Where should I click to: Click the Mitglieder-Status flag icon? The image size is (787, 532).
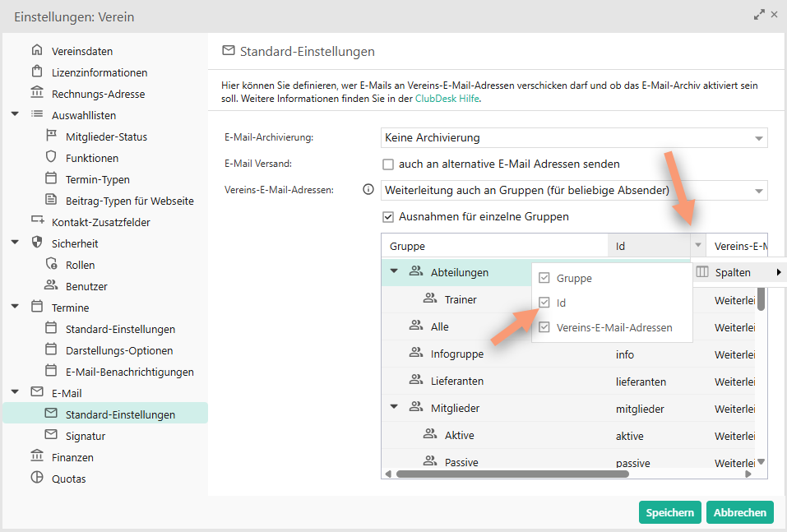[51, 136]
